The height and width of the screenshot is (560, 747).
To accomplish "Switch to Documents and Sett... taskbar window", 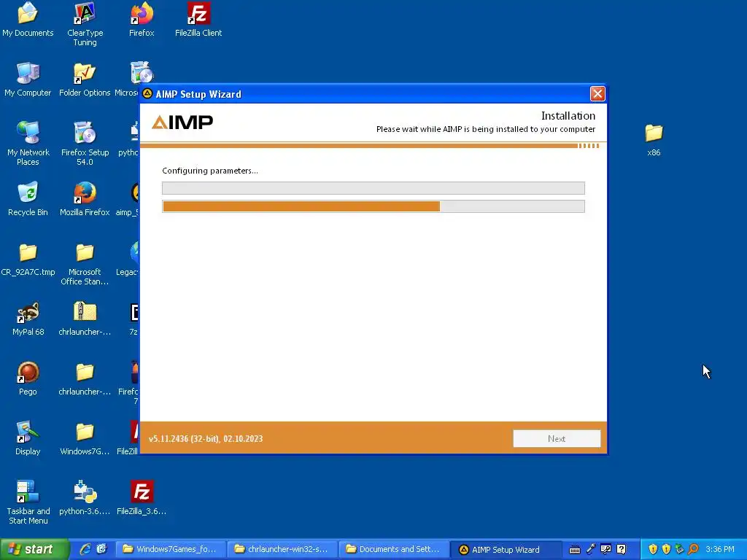I will (393, 549).
